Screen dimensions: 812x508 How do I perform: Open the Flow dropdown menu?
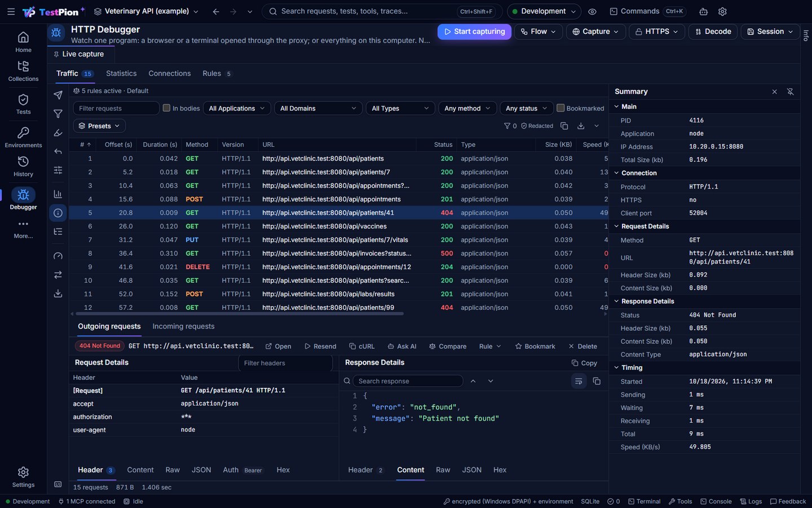[539, 32]
